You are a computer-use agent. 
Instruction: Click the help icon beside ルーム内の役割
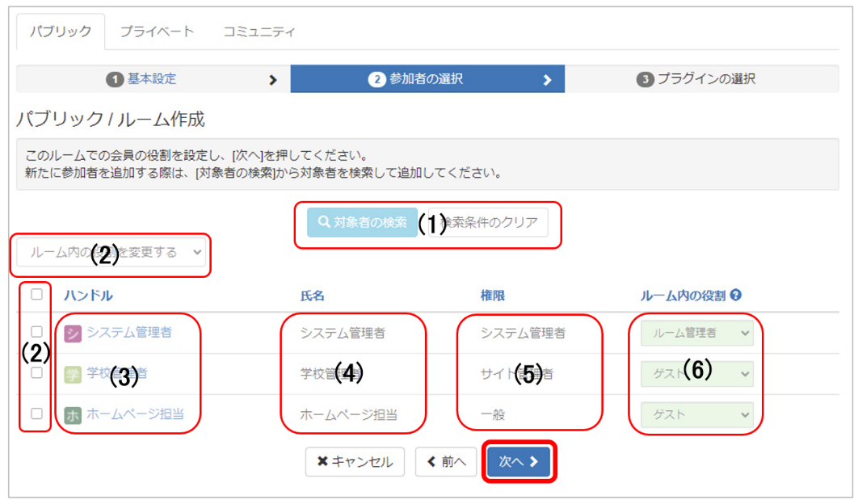point(736,296)
